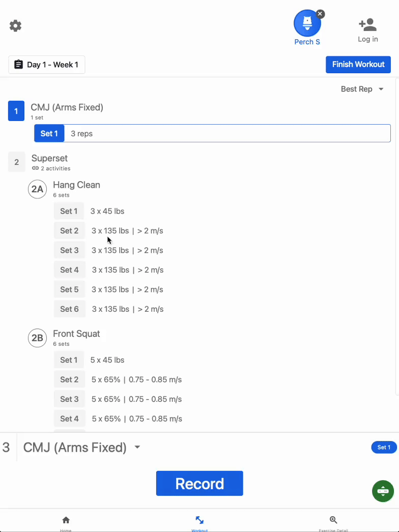Image resolution: width=399 pixels, height=532 pixels.
Task: Click the workout list vertical scrollbar
Action: point(397,237)
